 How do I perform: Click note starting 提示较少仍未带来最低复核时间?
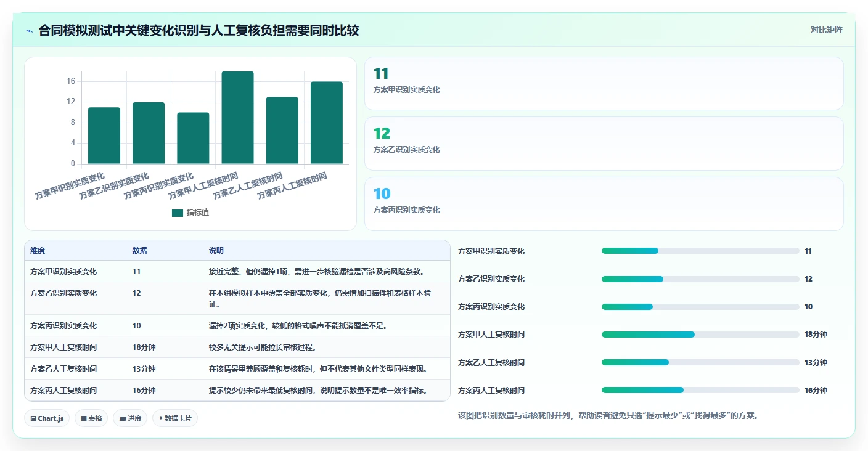point(318,391)
